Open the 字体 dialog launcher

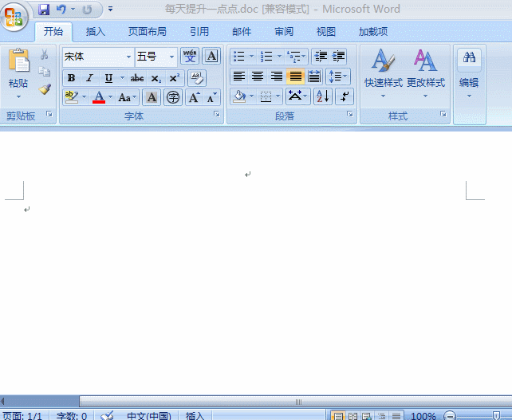click(x=217, y=114)
